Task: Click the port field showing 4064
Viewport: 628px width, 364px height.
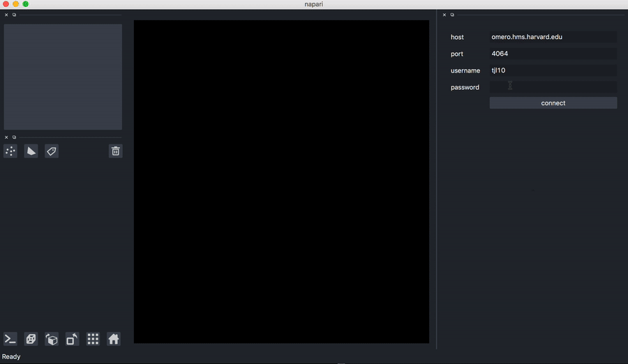Action: coord(553,54)
